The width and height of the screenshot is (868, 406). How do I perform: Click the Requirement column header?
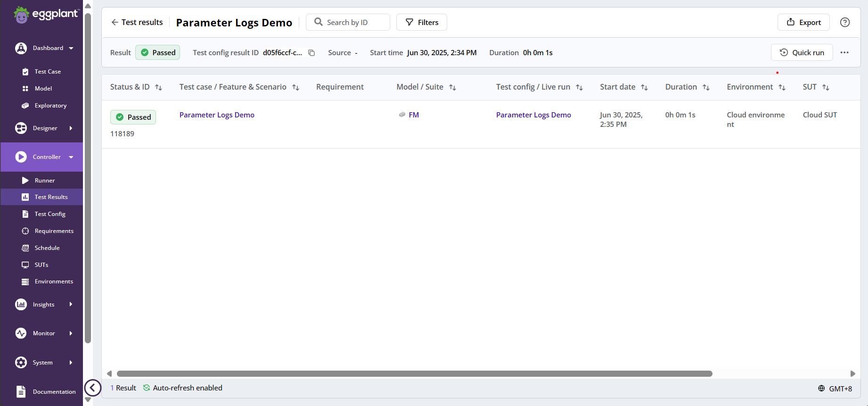(340, 87)
